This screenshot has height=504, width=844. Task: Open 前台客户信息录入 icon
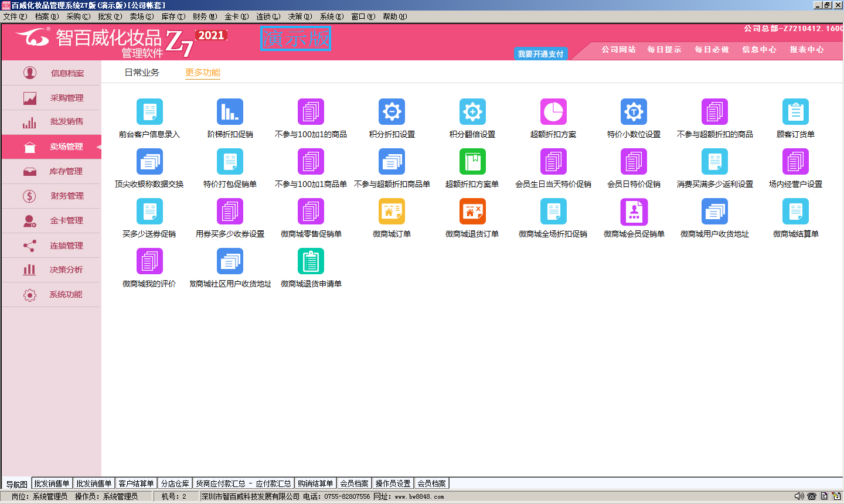click(149, 112)
